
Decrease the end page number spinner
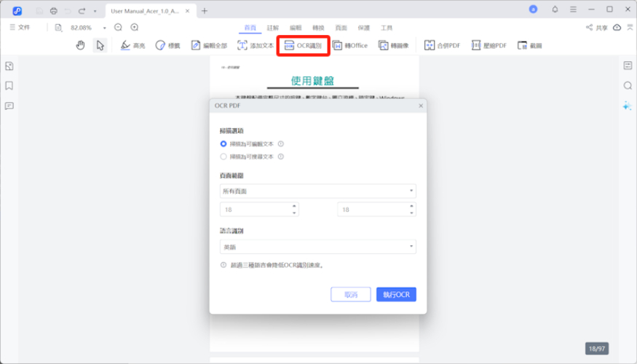pyautogui.click(x=411, y=213)
